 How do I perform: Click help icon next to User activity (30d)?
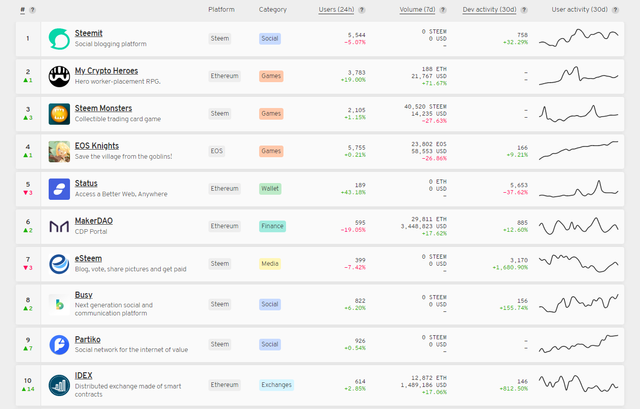[615, 10]
